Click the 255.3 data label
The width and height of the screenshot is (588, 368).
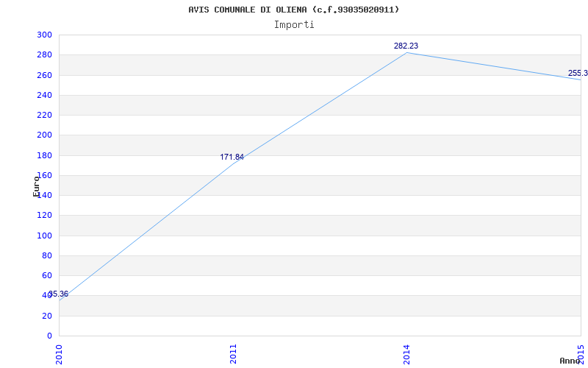[578, 73]
